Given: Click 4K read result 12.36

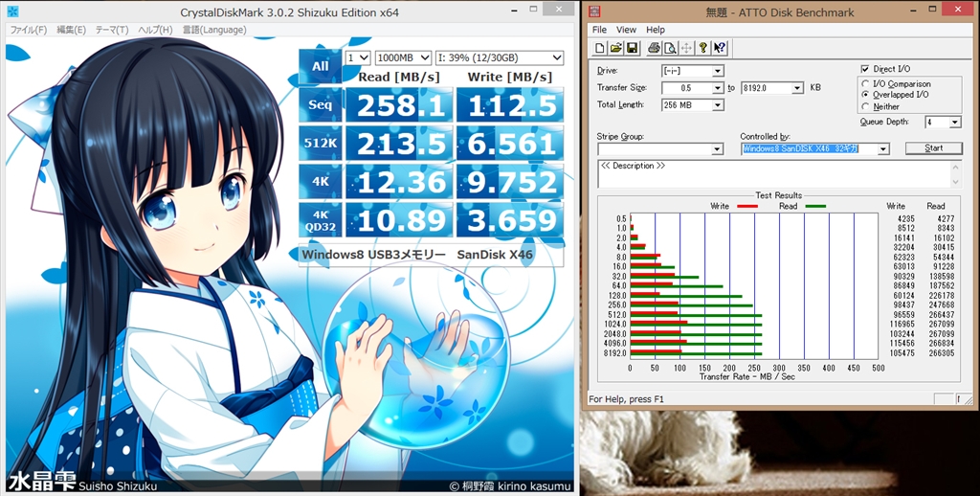Looking at the screenshot, I should pos(399,182).
